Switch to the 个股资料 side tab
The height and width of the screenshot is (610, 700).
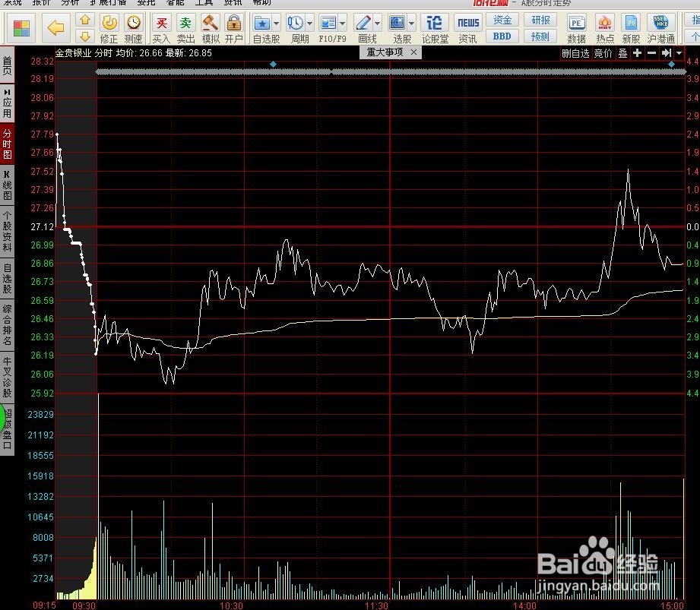click(7, 231)
